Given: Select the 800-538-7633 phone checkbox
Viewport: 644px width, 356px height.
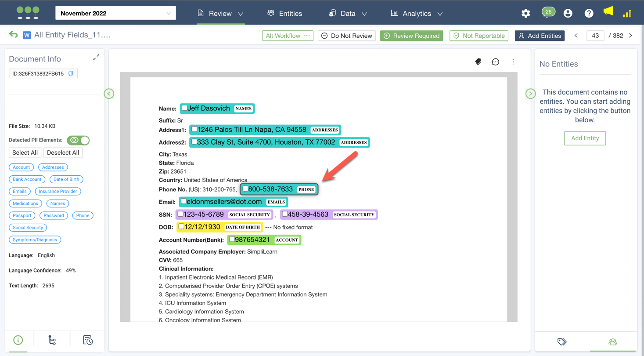Looking at the screenshot, I should [245, 189].
